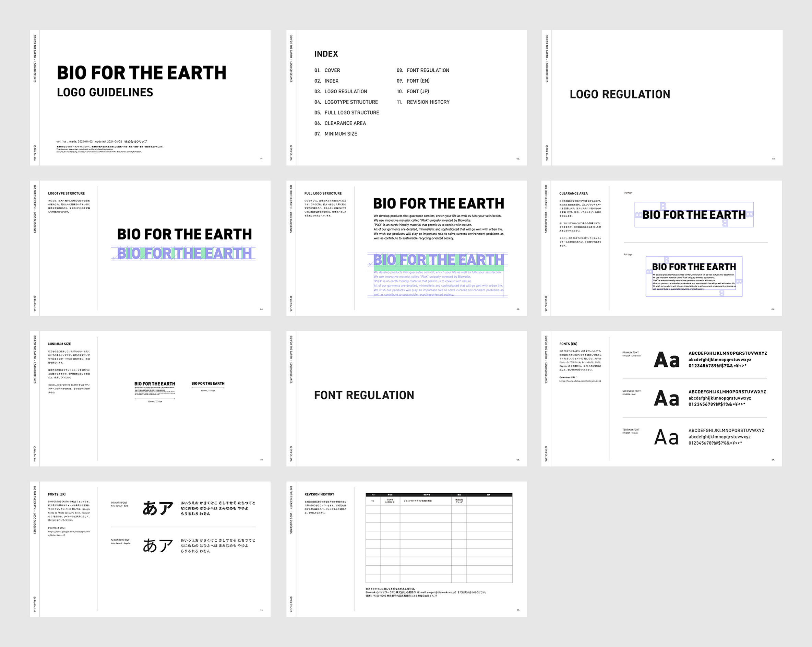
Task: Click the first row of revision table
Action: [439, 501]
